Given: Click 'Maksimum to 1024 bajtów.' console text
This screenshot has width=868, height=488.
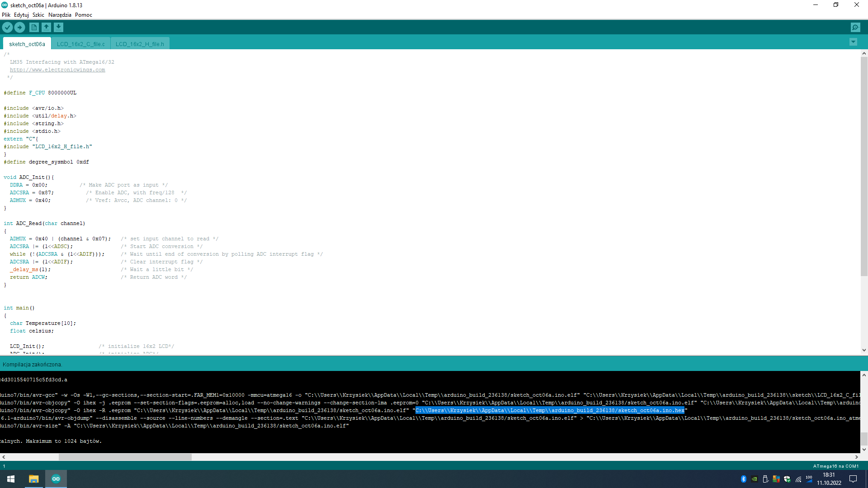Looking at the screenshot, I should point(64,441).
